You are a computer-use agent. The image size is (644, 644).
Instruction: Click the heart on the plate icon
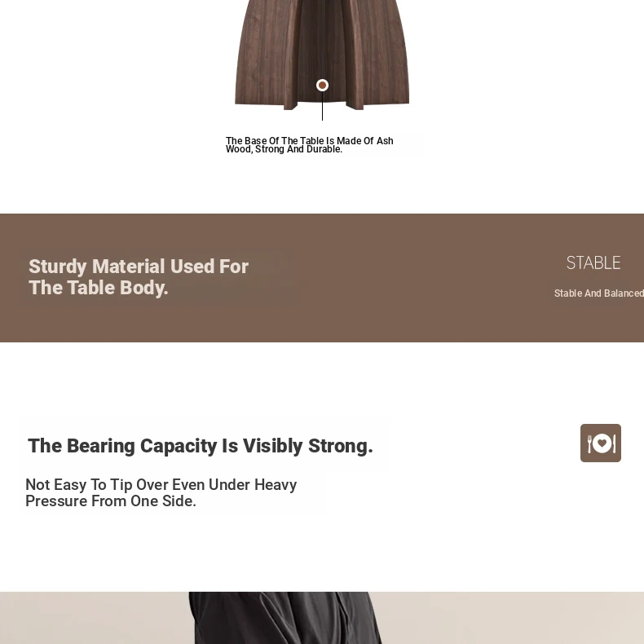point(602,443)
